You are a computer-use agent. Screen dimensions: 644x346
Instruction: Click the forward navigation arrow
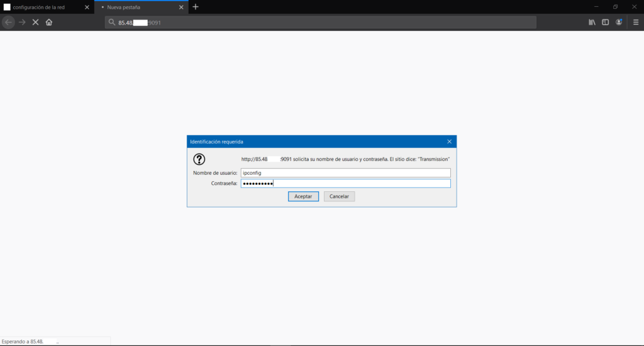coord(22,22)
